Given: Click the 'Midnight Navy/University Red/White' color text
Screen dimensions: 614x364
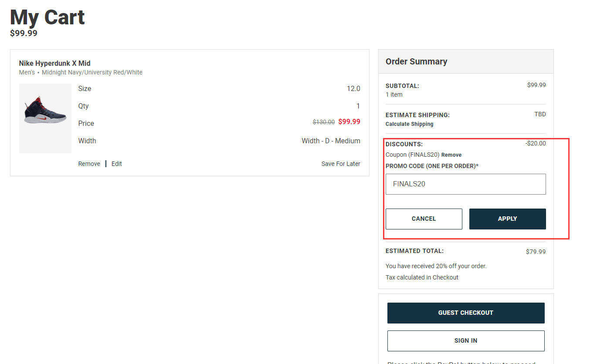Looking at the screenshot, I should (92, 72).
